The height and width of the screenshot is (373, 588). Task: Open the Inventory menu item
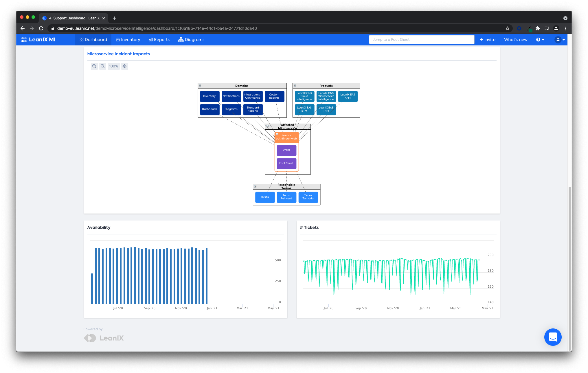tap(128, 40)
